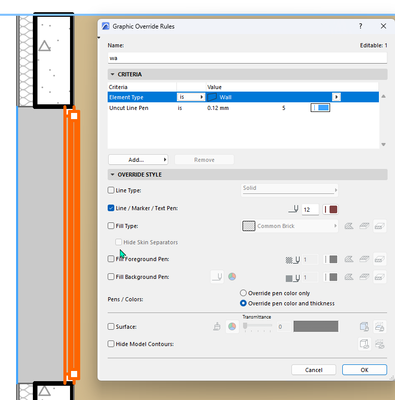395x400 pixels.
Task: Uncheck Line / Marker / Text Pen
Action: [x=111, y=208]
